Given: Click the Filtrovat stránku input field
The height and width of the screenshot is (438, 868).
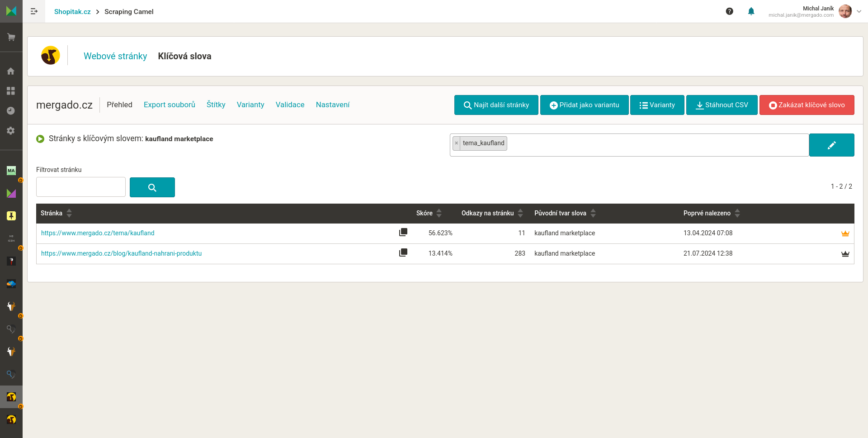Looking at the screenshot, I should click(x=81, y=187).
